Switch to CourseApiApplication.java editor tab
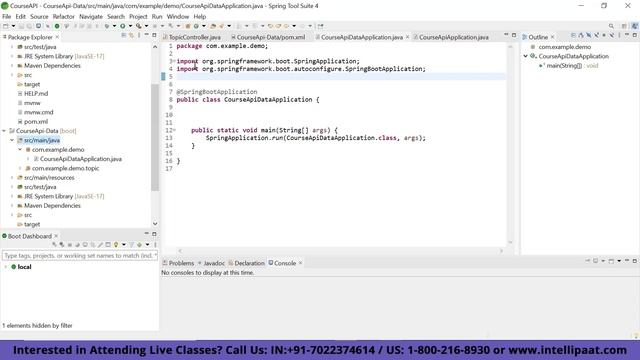The width and height of the screenshot is (640, 360). (451, 37)
